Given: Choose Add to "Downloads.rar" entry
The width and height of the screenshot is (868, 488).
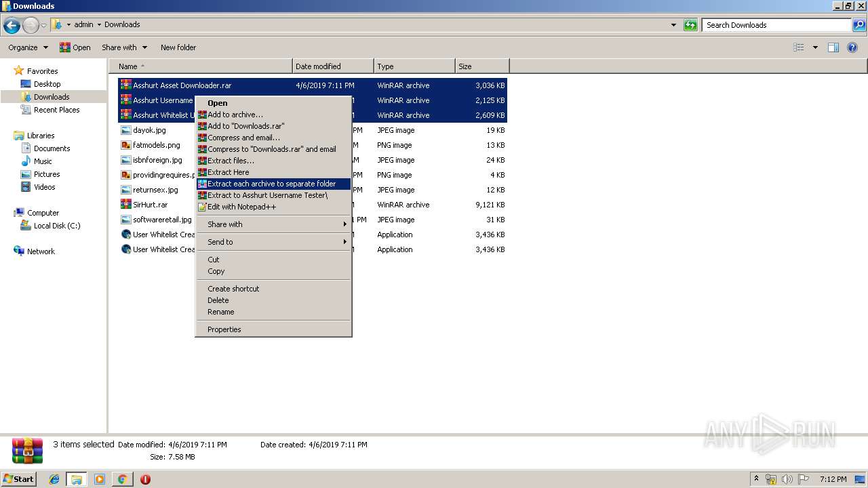Looking at the screenshot, I should tap(273, 126).
